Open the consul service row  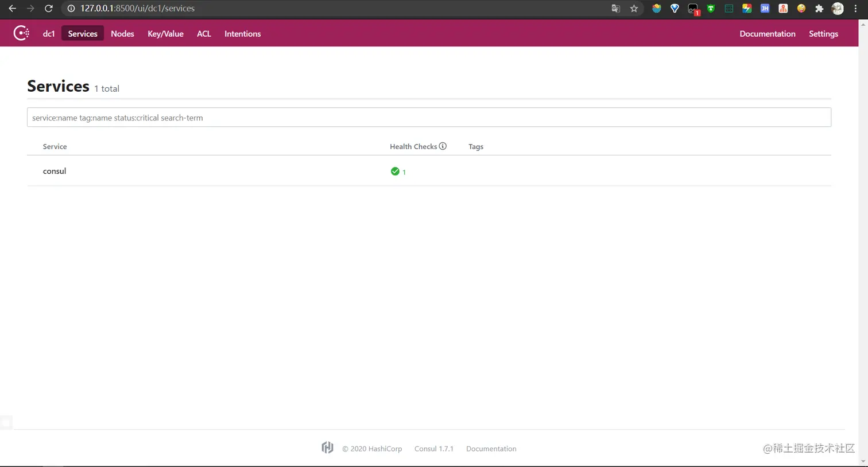coord(429,171)
